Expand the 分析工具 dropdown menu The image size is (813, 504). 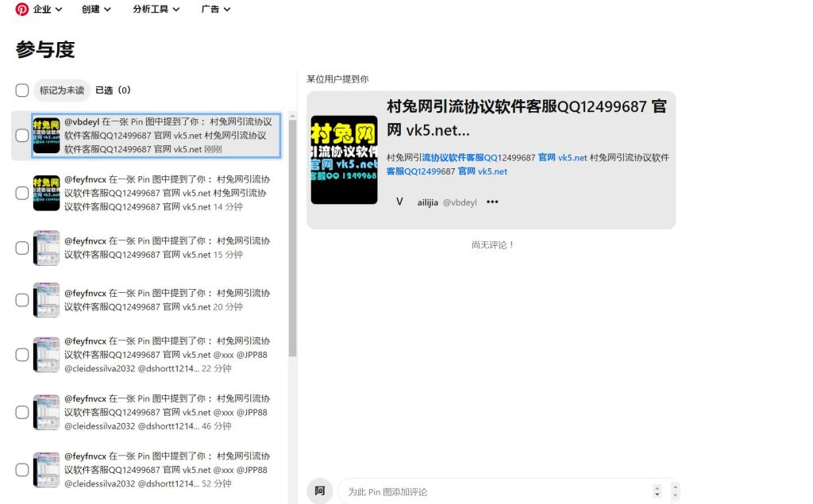click(x=152, y=9)
